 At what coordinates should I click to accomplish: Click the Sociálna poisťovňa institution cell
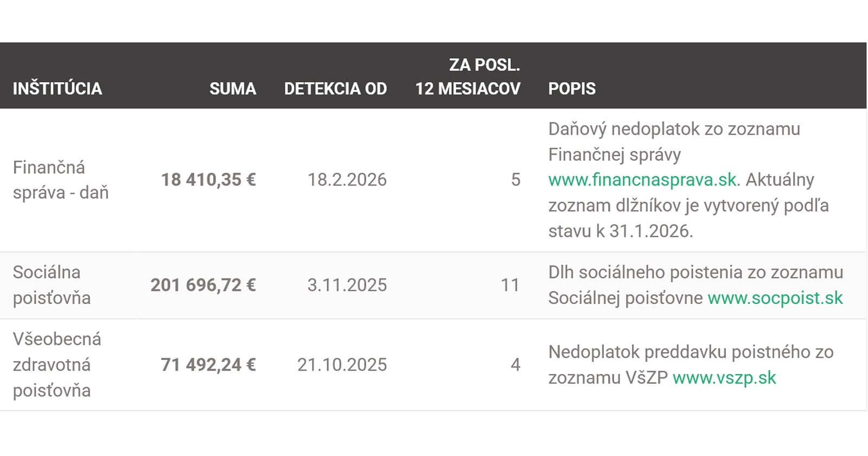pyautogui.click(x=52, y=285)
